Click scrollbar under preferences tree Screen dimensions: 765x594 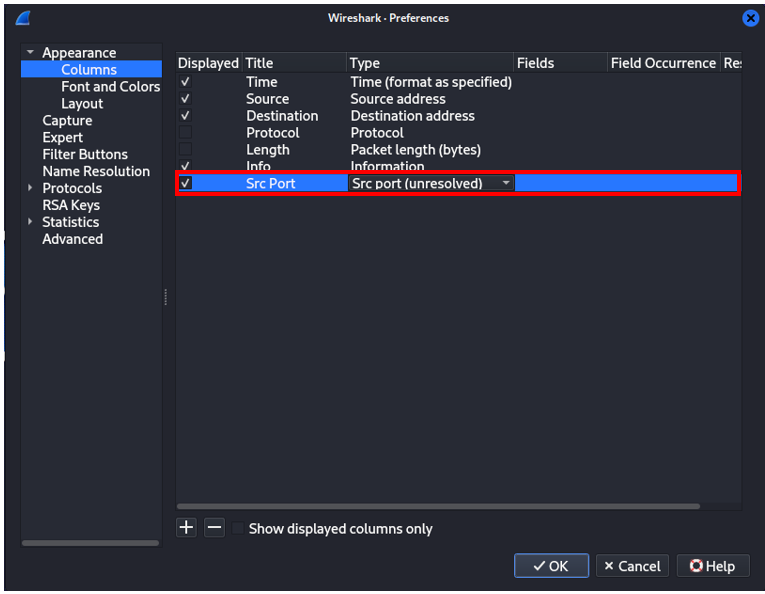pos(90,543)
